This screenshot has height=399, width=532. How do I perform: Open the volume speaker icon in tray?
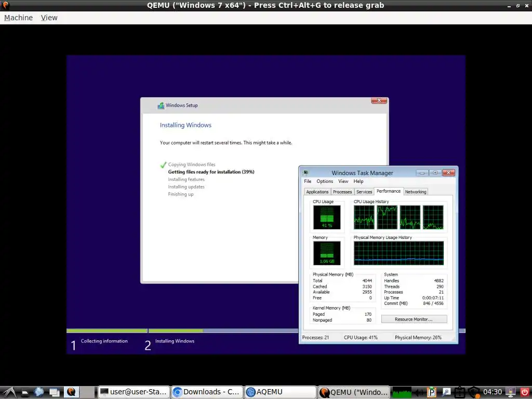[x=419, y=393]
